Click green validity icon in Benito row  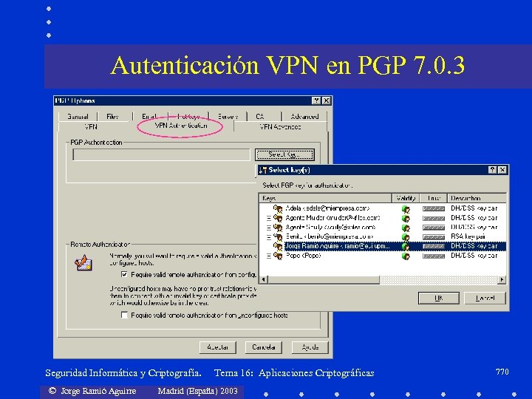[406, 237]
